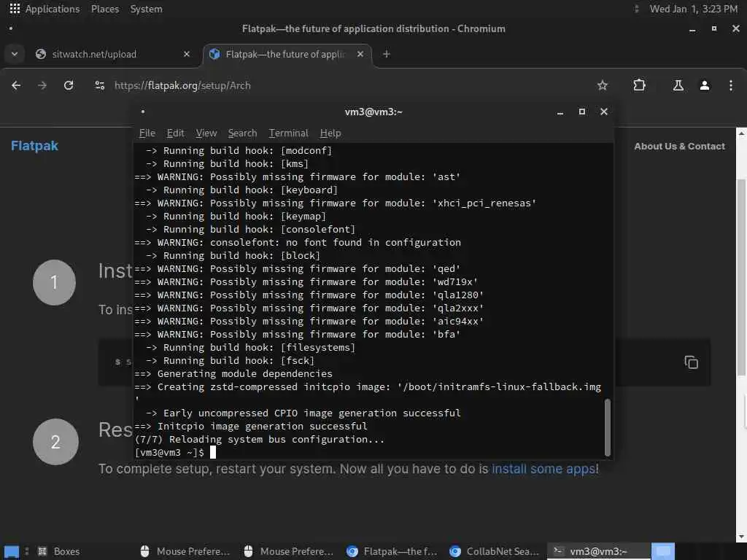Switch to Boxes in the taskbar
Viewport: 747px width, 560px height.
(x=60, y=551)
